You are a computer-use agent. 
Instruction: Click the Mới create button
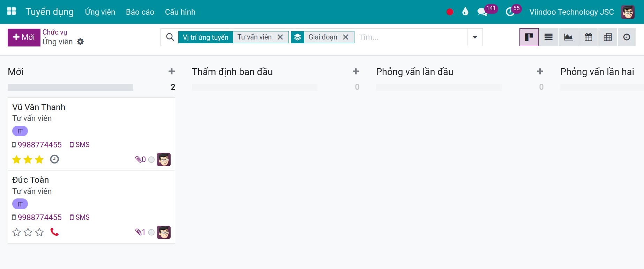24,37
